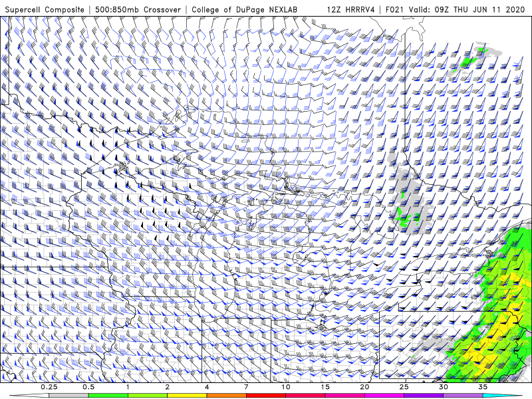Image resolution: width=532 pixels, height=399 pixels.
Task: Click the legend value 30
Action: click(x=444, y=387)
